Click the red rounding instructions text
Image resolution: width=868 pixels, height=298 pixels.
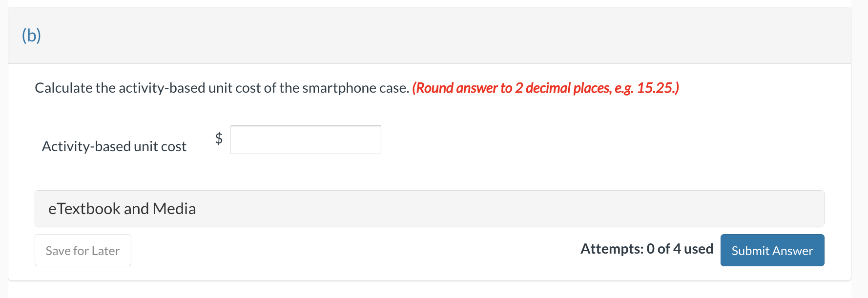point(545,88)
